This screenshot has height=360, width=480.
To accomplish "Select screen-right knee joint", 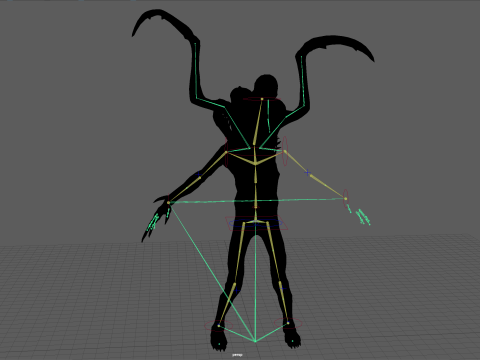I will point(280,283).
